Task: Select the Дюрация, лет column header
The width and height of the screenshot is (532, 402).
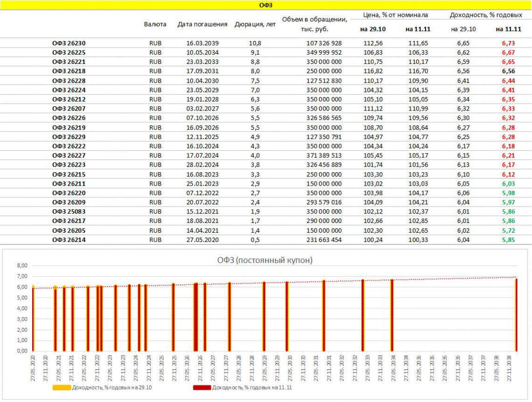Action: [x=255, y=24]
